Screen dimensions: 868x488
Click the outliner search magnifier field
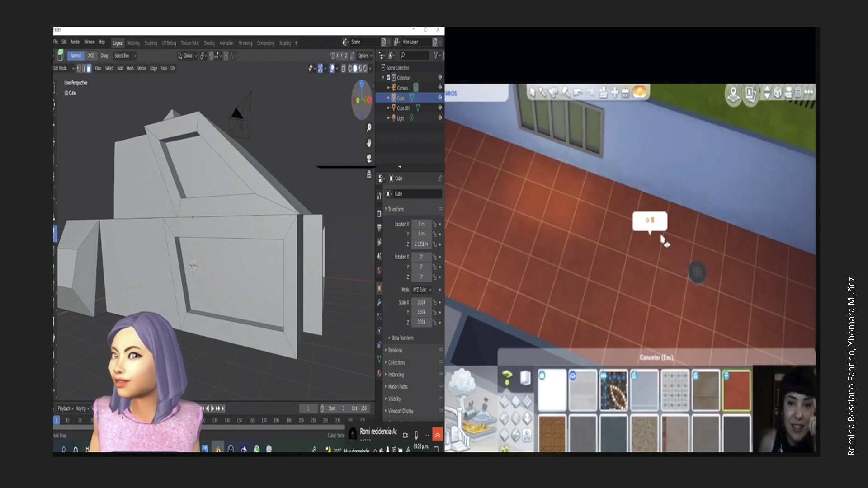coord(414,55)
